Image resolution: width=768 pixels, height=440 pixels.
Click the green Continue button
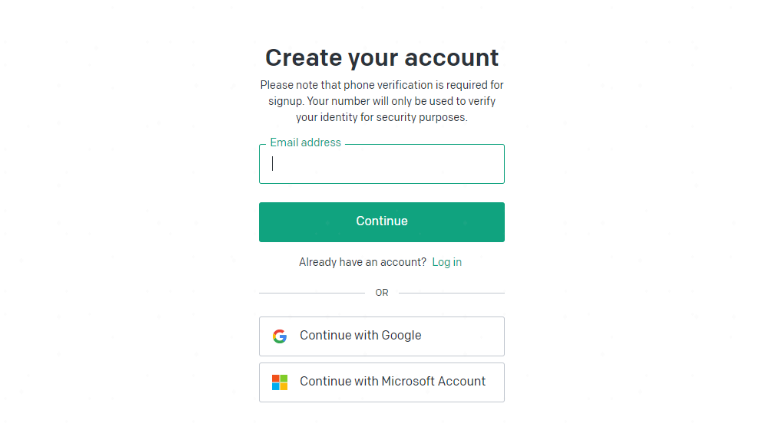[x=382, y=221]
